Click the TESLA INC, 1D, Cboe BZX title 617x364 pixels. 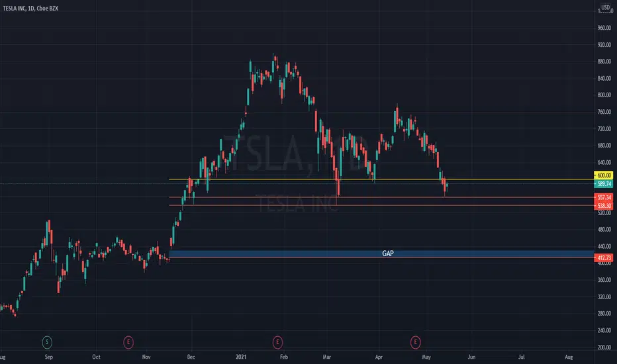[30, 8]
